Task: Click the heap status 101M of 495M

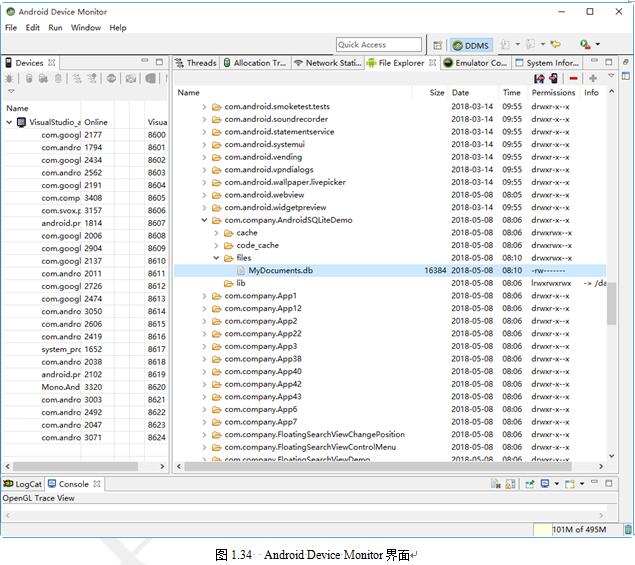Action: [x=579, y=529]
